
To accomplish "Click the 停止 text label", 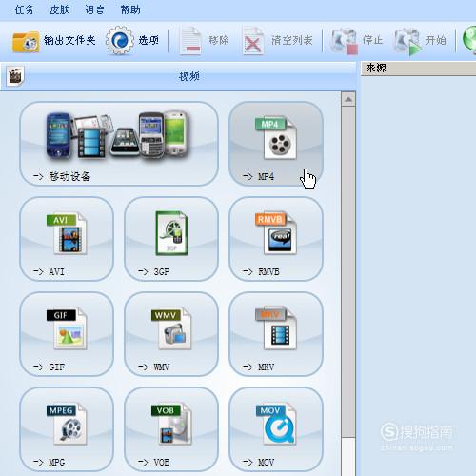I will pyautogui.click(x=372, y=40).
